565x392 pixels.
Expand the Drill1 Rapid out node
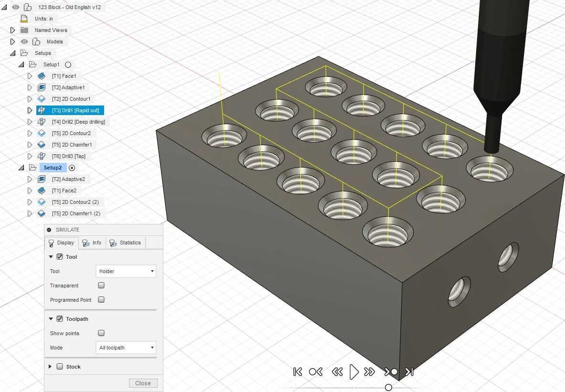pos(30,110)
